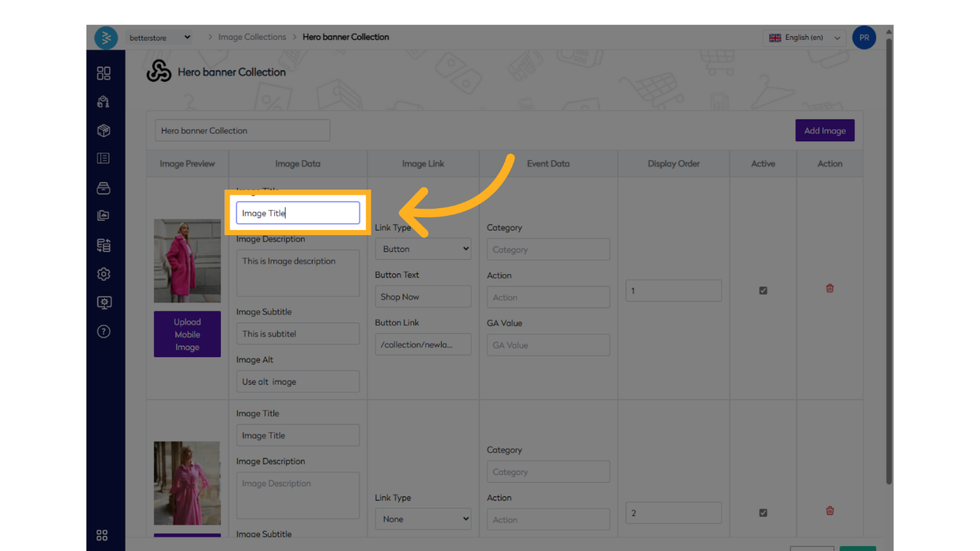Uncheck Active checkbox for display order 1

[763, 290]
